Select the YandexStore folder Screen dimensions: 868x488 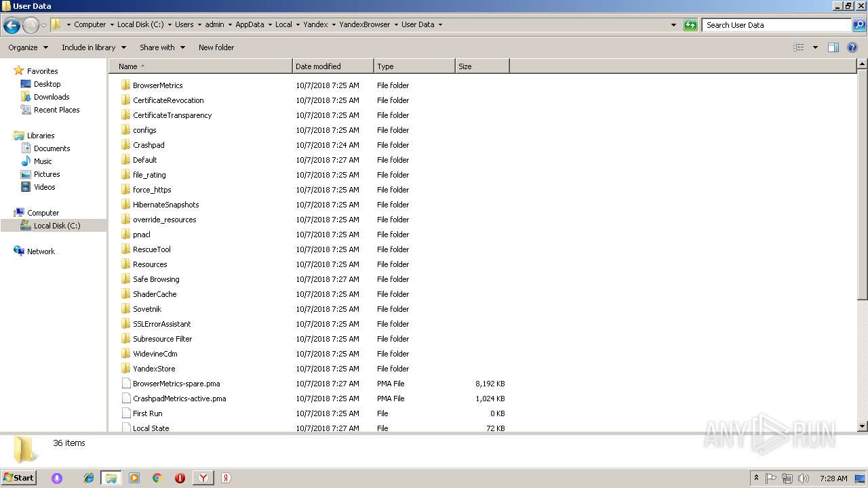tap(154, 369)
